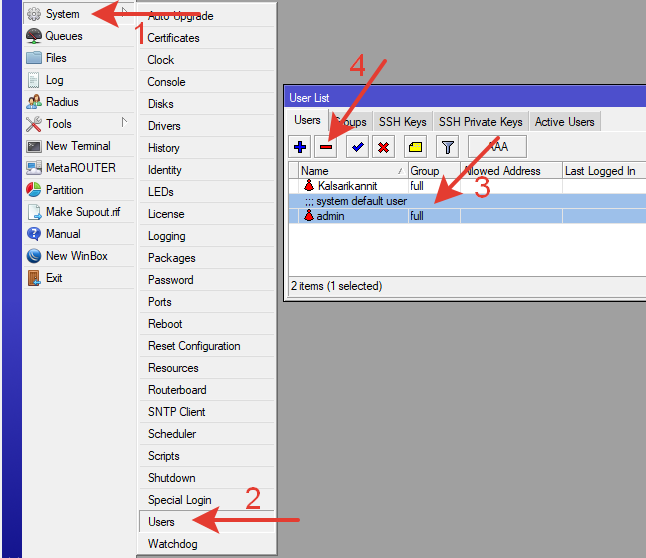Screen dimensions: 646x558
Task: Click the System gear icon
Action: click(34, 14)
